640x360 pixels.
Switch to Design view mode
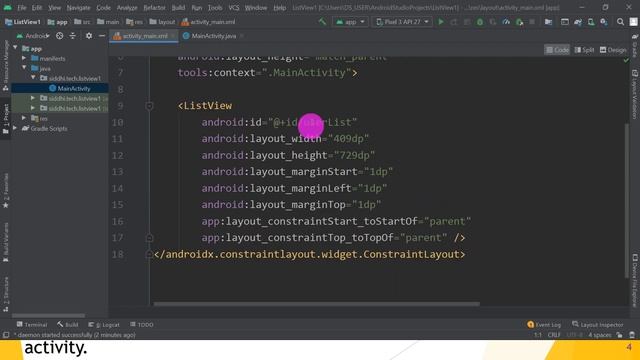coord(613,50)
